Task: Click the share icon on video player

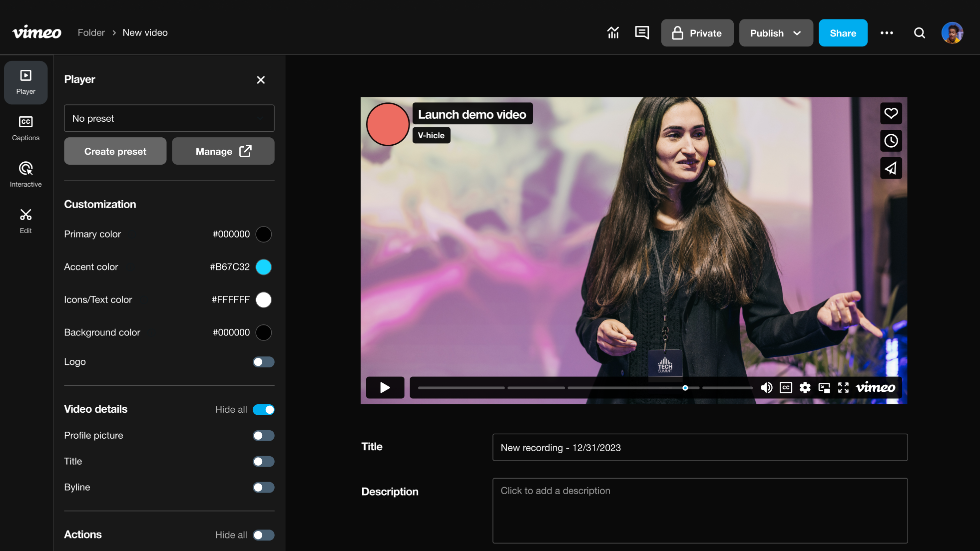Action: [891, 168]
